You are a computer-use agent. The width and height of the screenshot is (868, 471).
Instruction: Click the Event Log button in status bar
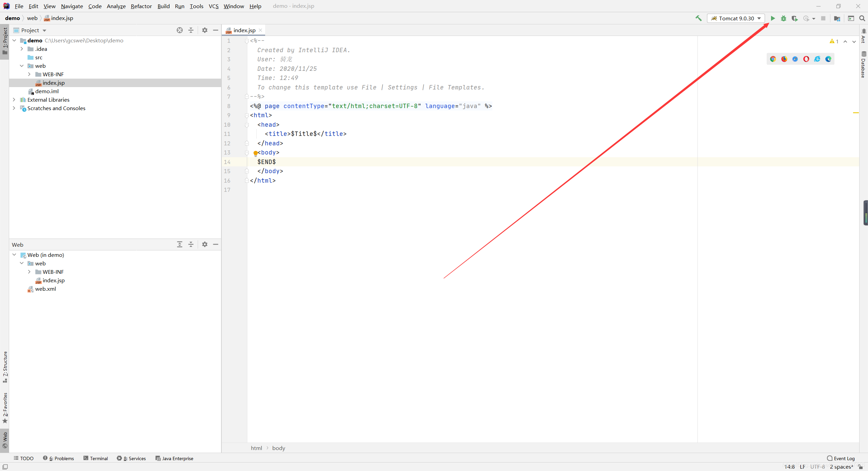(x=843, y=458)
